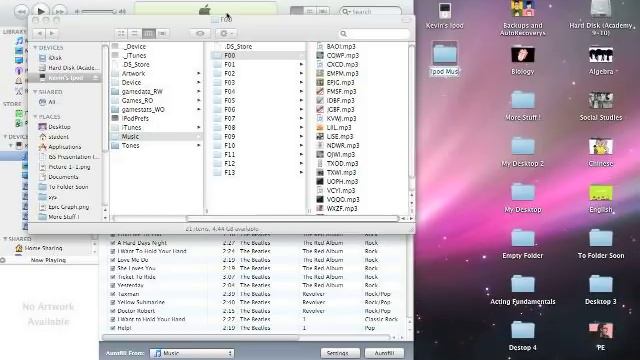This screenshot has width=640, height=360.
Task: Click the iTunes Autofill button
Action: (x=384, y=353)
